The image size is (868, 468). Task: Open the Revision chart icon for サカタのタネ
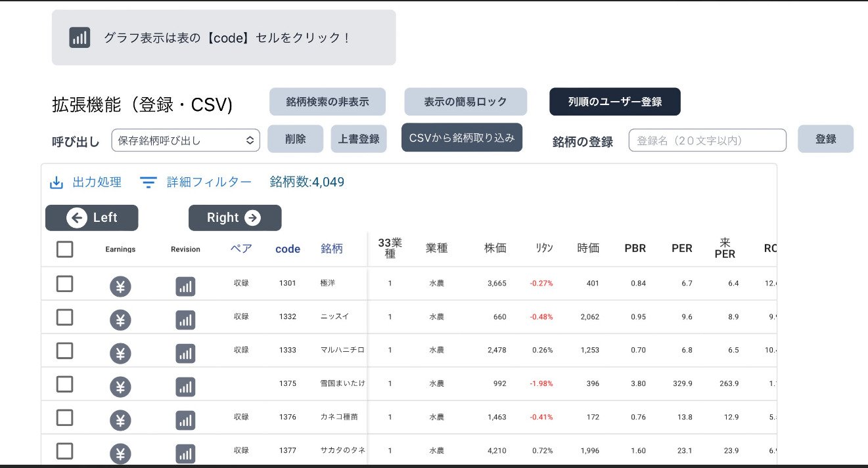[x=185, y=453]
